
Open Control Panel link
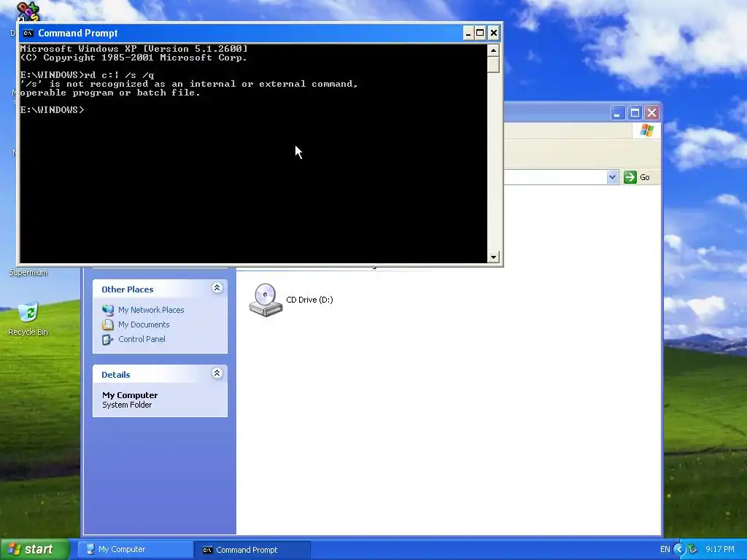tap(142, 340)
